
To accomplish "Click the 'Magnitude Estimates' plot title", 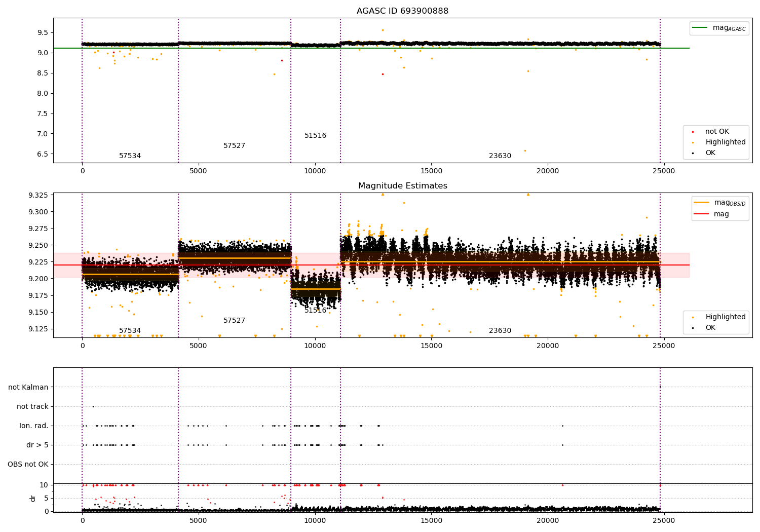I will point(402,186).
